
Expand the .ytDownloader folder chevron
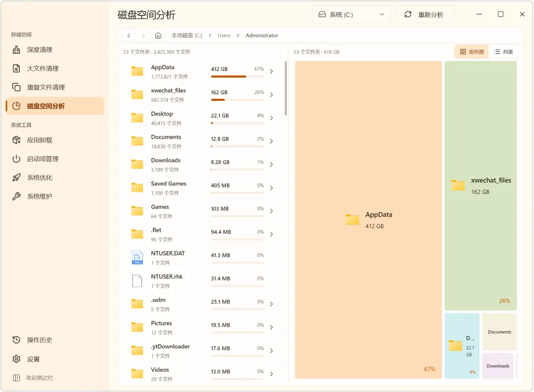pos(271,351)
